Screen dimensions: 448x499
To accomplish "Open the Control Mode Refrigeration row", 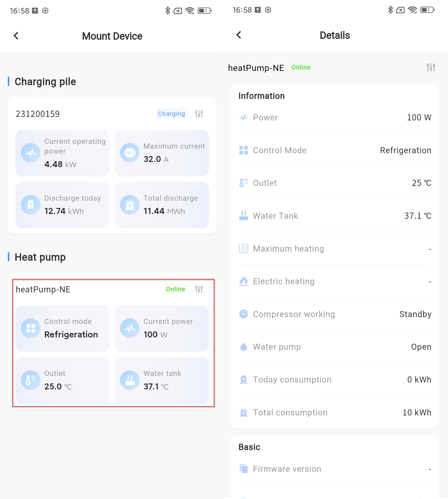I will (335, 150).
